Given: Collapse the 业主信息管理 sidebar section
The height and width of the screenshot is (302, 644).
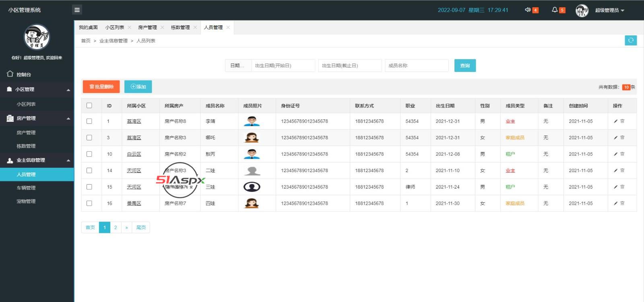Looking at the screenshot, I should [37, 160].
